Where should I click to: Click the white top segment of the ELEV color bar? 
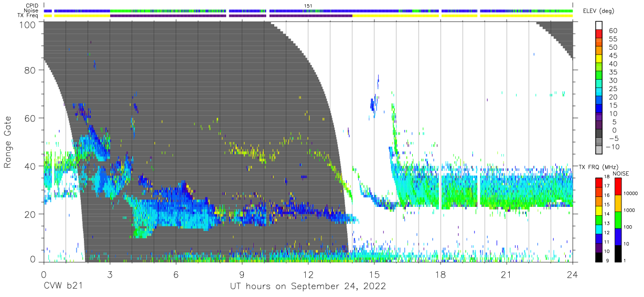pos(599,25)
